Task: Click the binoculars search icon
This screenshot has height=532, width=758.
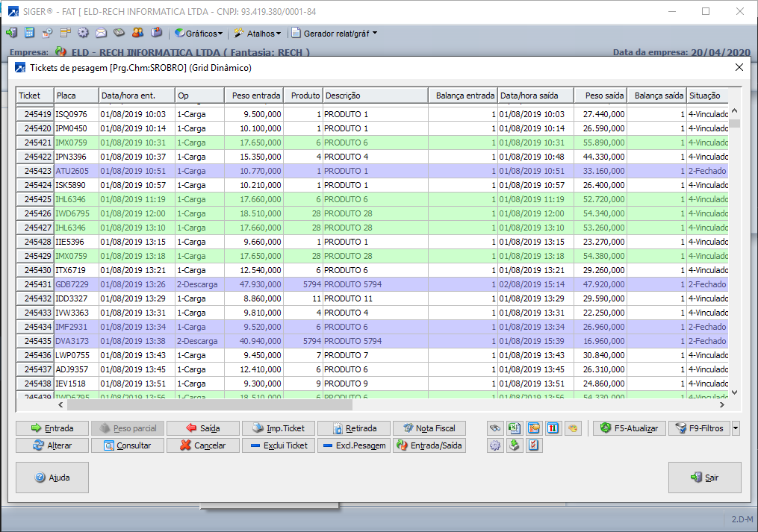Action: [494, 428]
